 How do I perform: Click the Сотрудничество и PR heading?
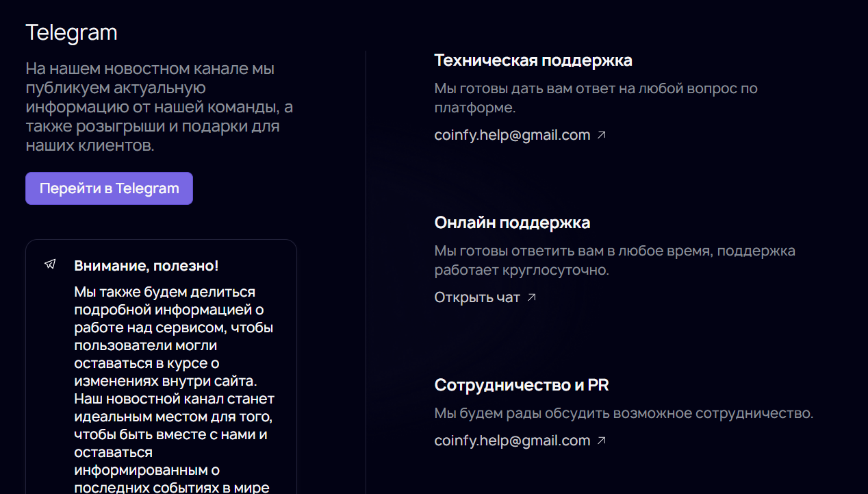click(x=522, y=385)
